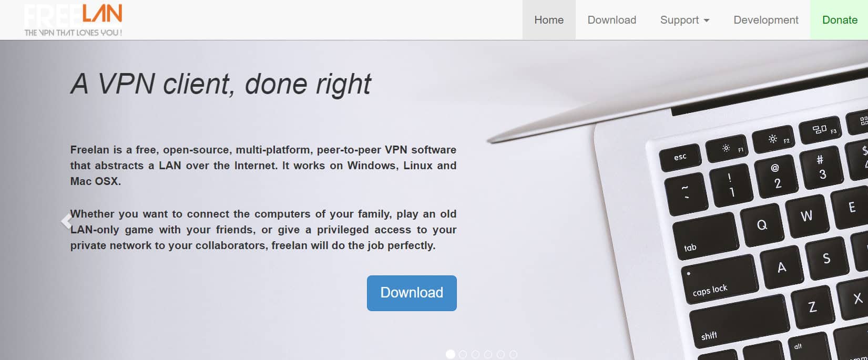Jump to the third carousel slide dot
The height and width of the screenshot is (360, 868).
click(x=475, y=354)
